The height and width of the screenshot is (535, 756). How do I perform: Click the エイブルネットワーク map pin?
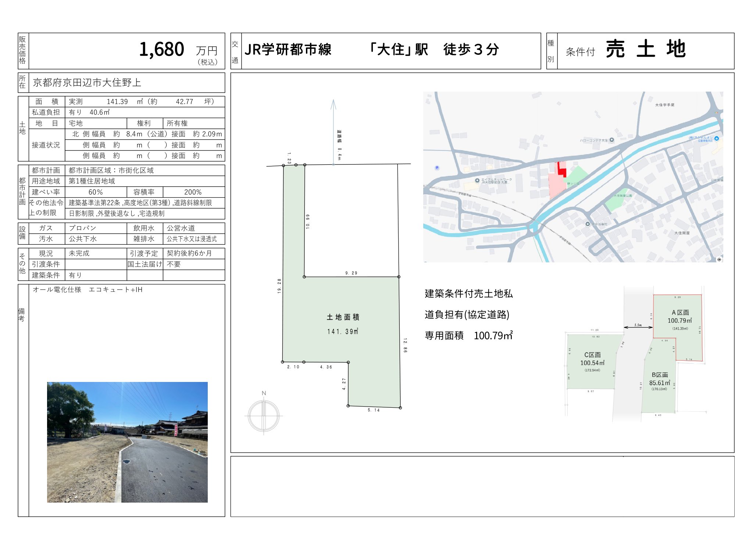(x=477, y=180)
